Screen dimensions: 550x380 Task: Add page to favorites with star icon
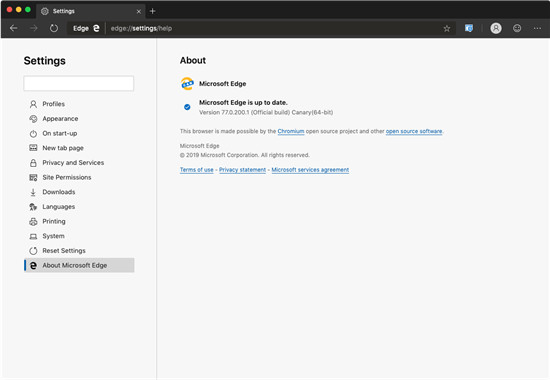coord(447,28)
